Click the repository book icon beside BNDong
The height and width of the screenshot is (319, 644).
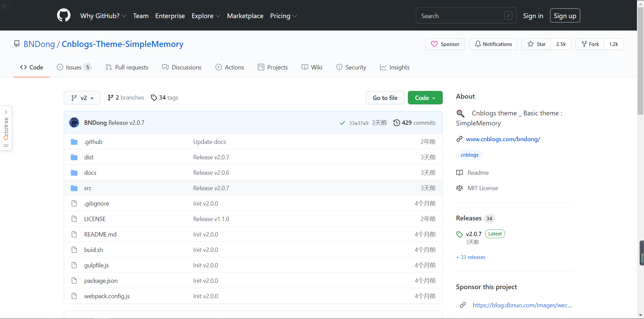point(17,44)
